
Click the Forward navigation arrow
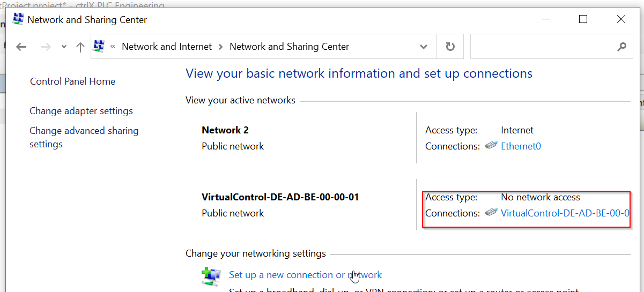point(46,47)
